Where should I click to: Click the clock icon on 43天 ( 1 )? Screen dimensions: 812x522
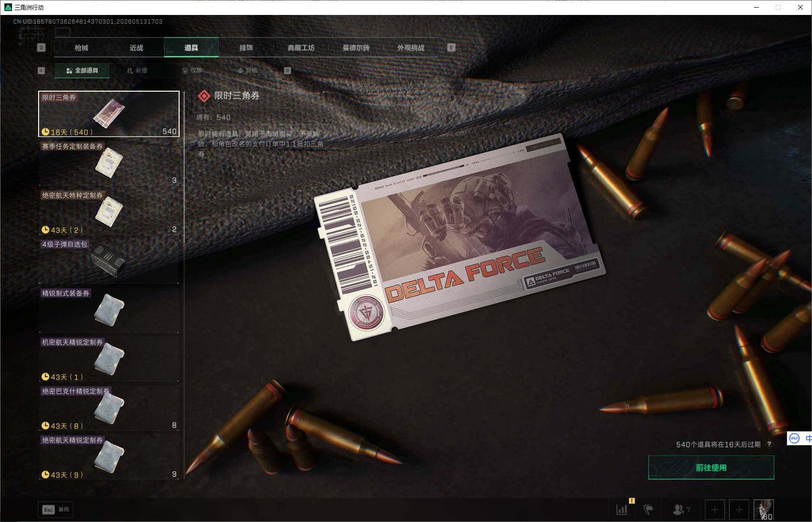(45, 376)
